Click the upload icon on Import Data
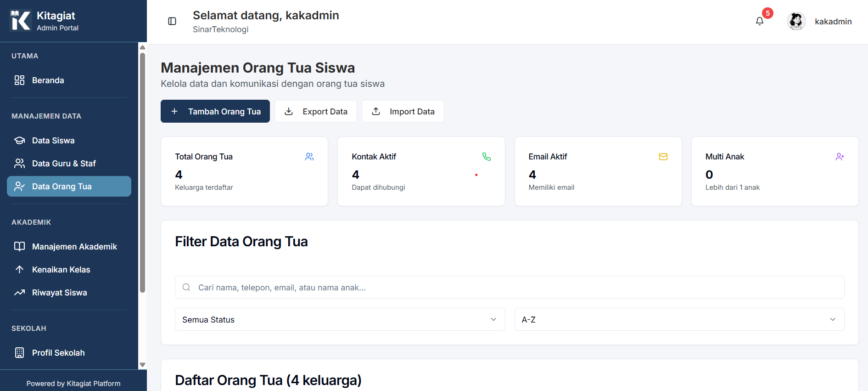This screenshot has width=868, height=391. (376, 111)
